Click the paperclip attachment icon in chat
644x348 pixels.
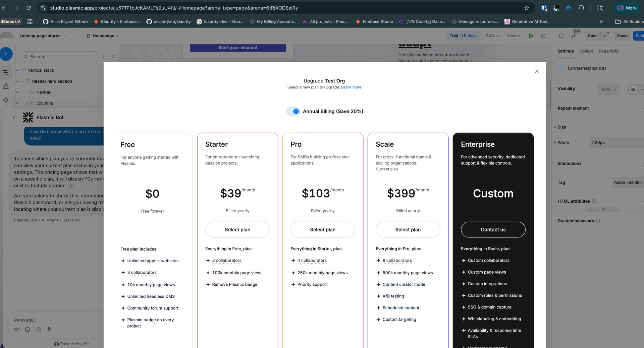(16, 330)
